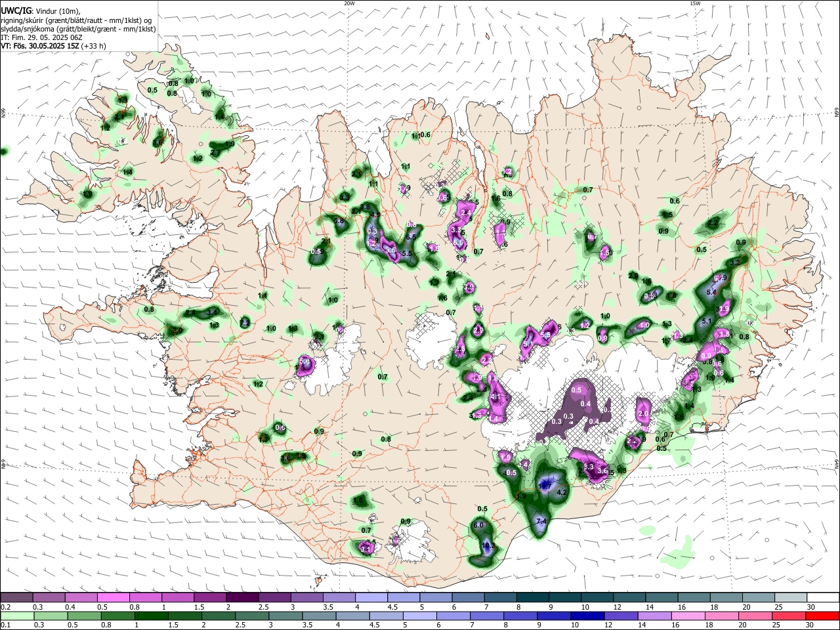This screenshot has height=630, width=840.
Task: Click the 5.1 value in the east
Action: coord(707,322)
